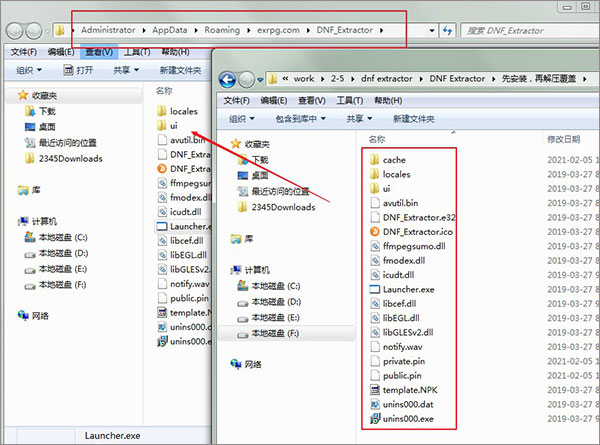Expand the 包含到库中 dropdown

301,119
